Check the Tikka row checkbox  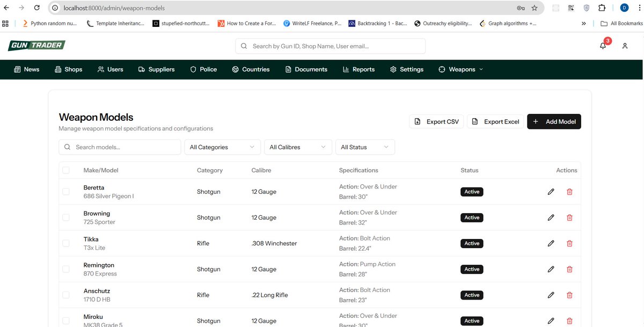coord(65,243)
